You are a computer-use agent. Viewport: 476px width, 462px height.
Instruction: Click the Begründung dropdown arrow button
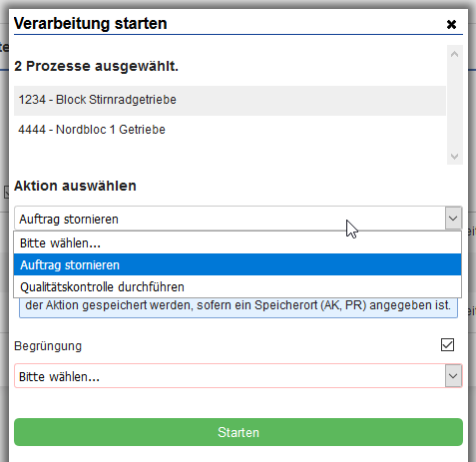click(x=453, y=376)
